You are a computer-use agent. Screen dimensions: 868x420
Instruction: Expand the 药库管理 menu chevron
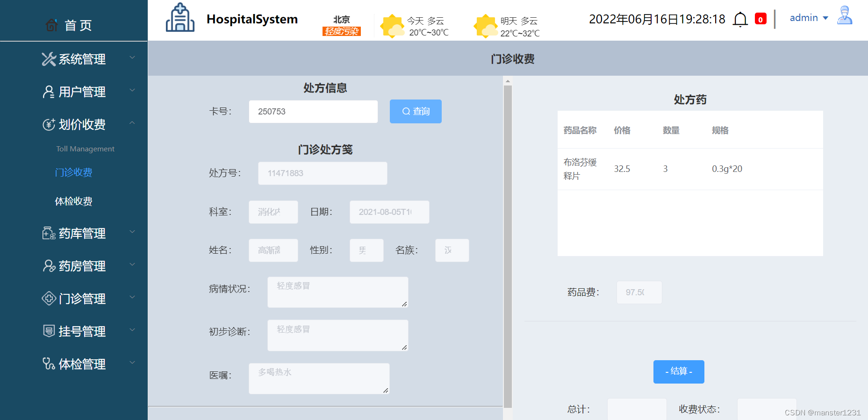pos(132,232)
